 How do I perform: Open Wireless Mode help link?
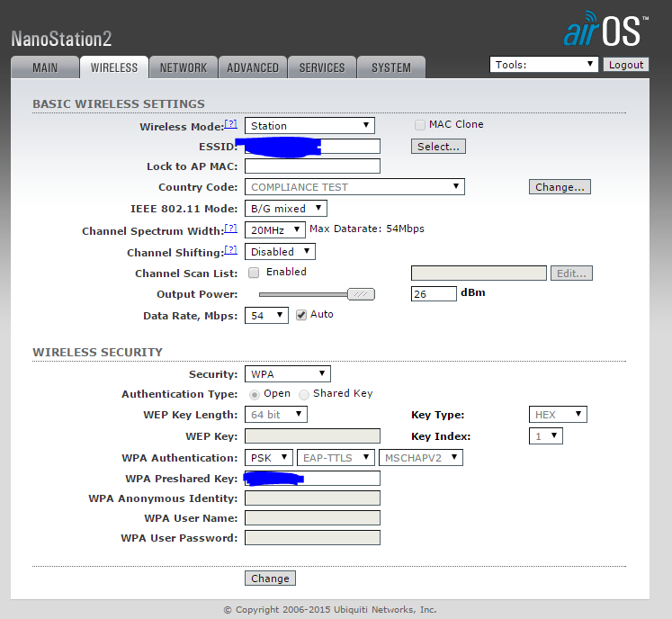pyautogui.click(x=230, y=124)
